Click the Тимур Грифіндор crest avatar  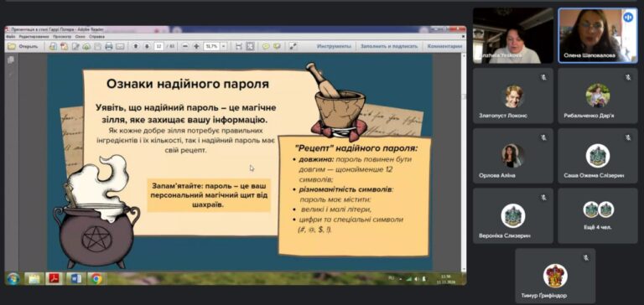tap(555, 276)
